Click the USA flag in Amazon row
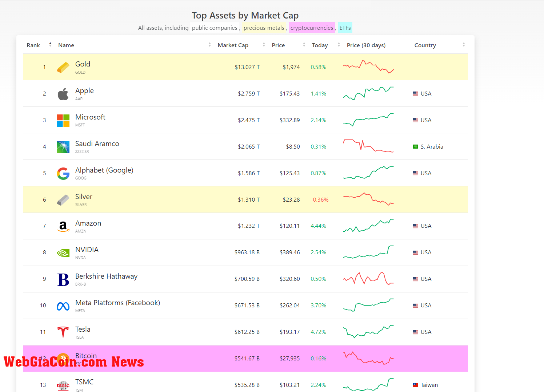Image resolution: width=544 pixels, height=392 pixels. pyautogui.click(x=416, y=226)
